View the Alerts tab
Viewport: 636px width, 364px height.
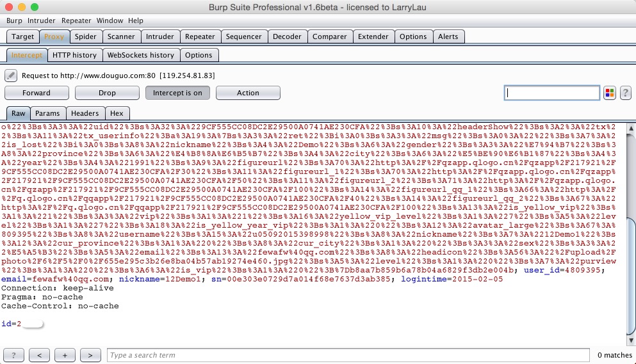tap(448, 36)
